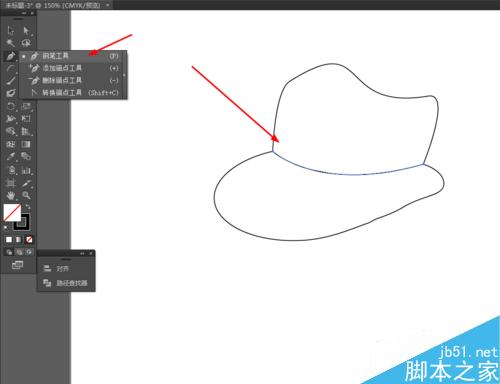Select the Gradient tool

coord(26,144)
